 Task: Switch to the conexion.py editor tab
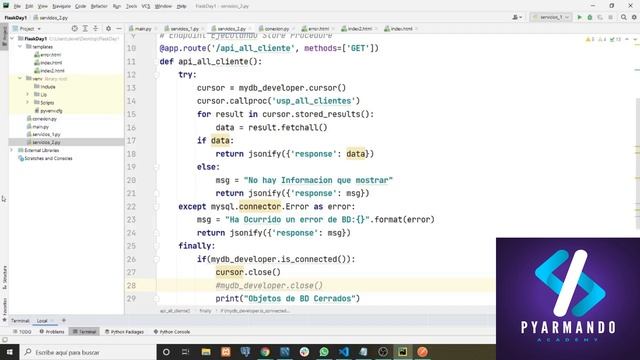276,29
